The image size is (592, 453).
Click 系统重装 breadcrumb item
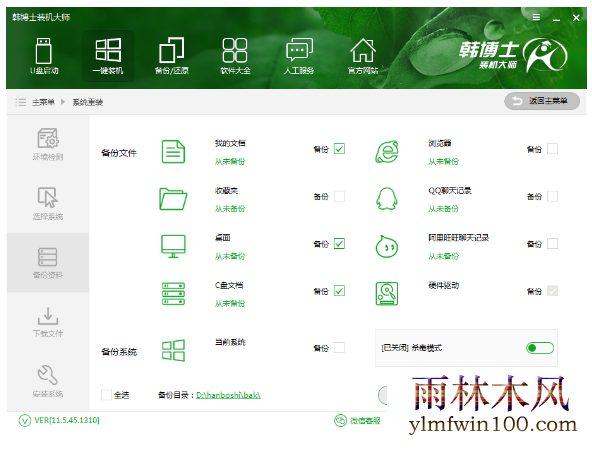point(88,102)
